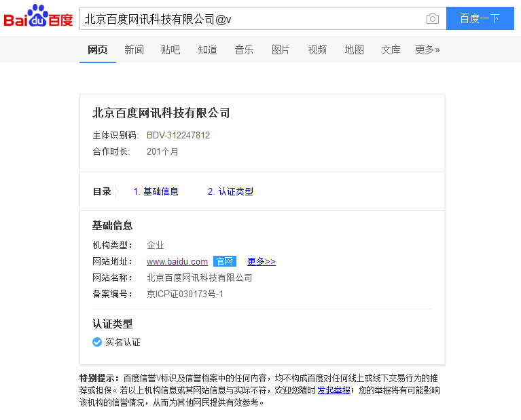Click the 网站地址 label
This screenshot has width=521, height=420.
click(112, 262)
